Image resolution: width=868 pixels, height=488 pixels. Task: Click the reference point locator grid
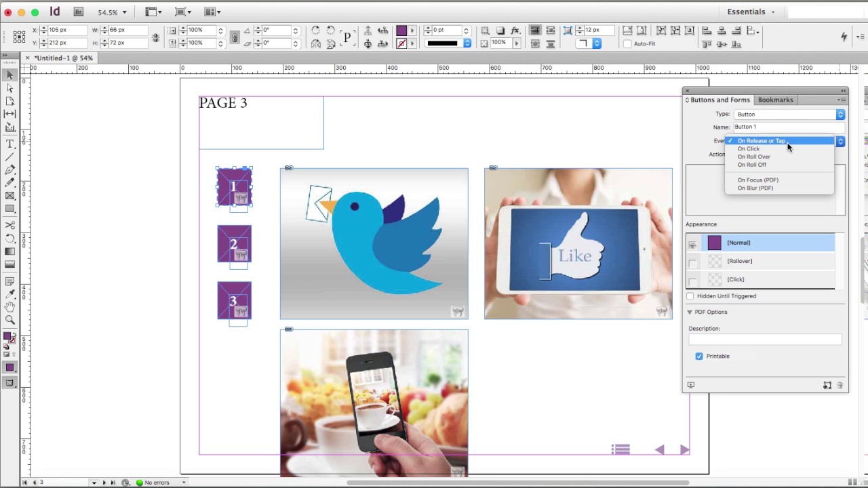tap(19, 37)
